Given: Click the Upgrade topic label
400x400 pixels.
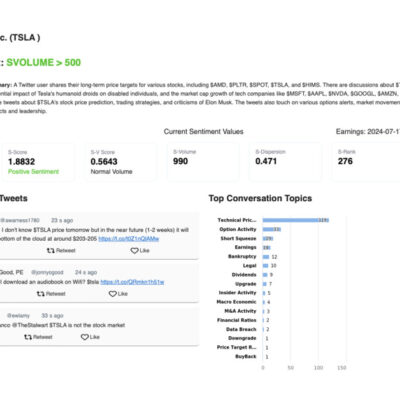Looking at the screenshot, I should (246, 284).
